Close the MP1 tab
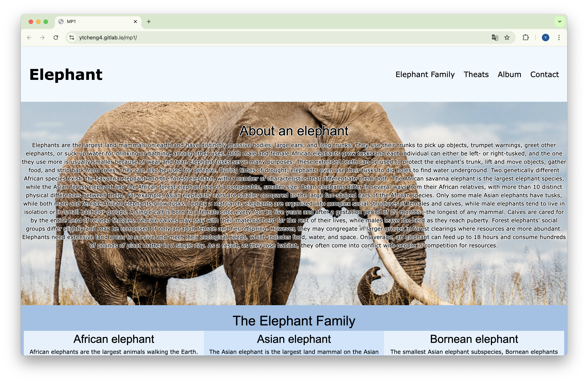Viewport: 588px width, 383px height. [135, 22]
